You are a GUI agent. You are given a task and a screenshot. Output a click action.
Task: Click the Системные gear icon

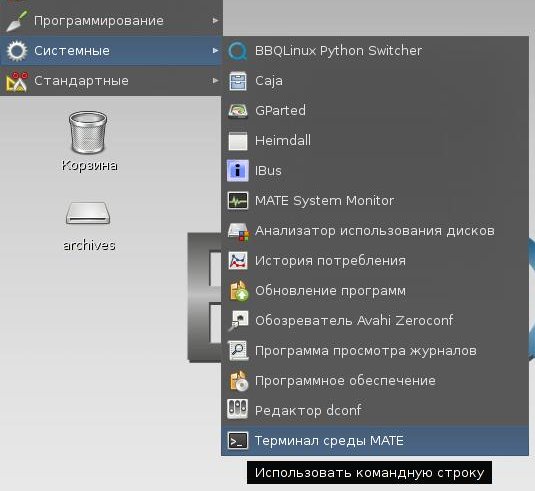coord(17,51)
